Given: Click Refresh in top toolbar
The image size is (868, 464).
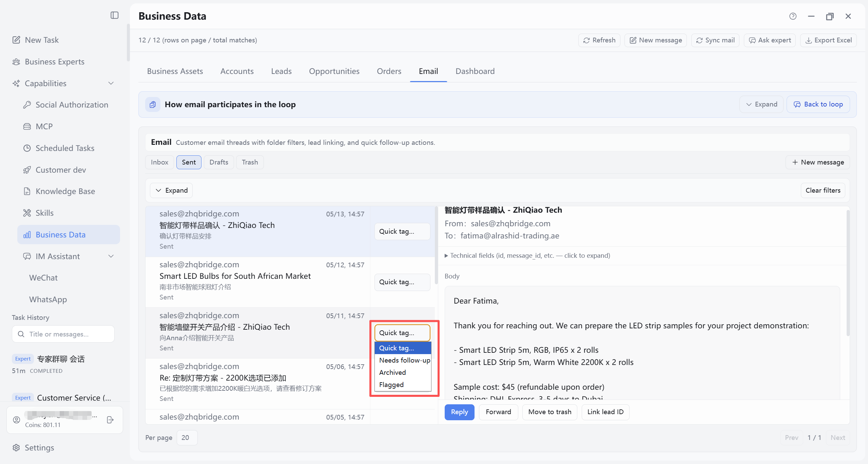Looking at the screenshot, I should (599, 40).
